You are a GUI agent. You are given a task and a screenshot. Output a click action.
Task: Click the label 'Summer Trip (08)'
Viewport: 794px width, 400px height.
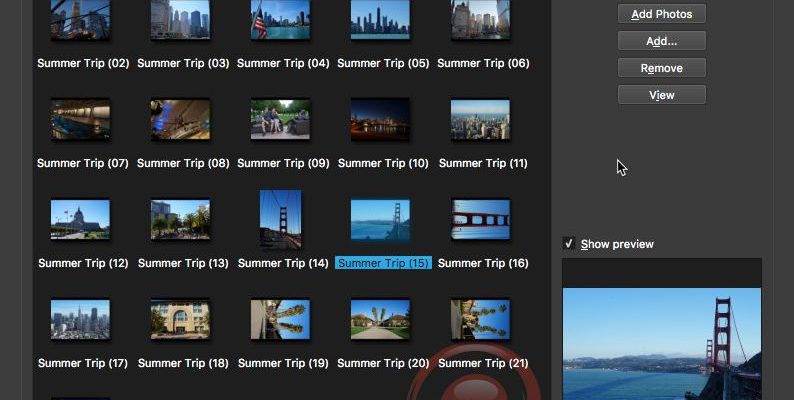pyautogui.click(x=183, y=163)
